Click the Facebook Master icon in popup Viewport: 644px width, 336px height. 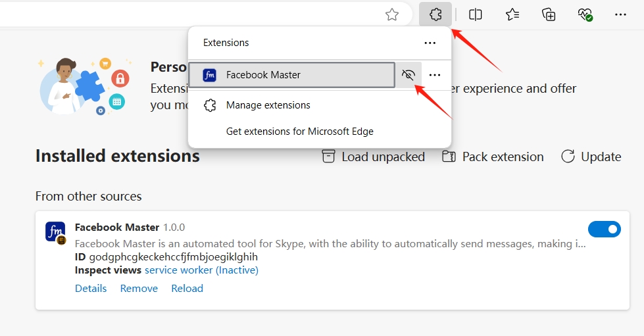point(209,75)
